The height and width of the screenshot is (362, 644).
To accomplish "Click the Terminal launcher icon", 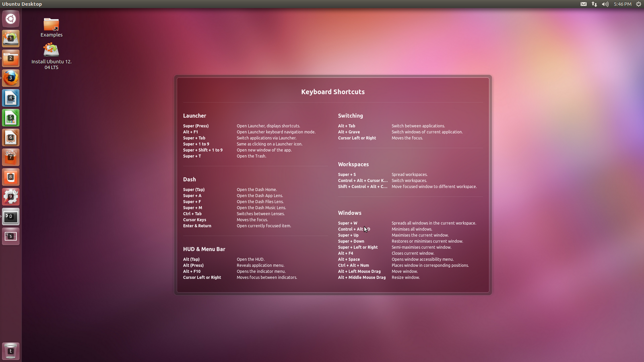I will (11, 216).
